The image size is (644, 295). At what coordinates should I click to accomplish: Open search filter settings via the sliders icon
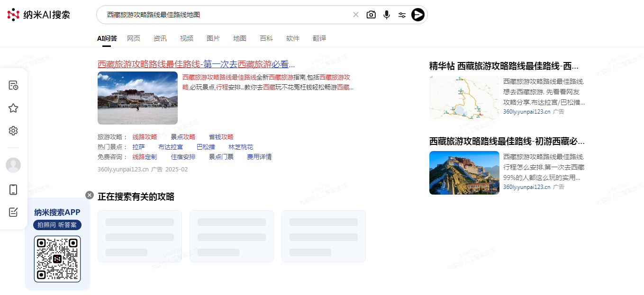(x=402, y=15)
